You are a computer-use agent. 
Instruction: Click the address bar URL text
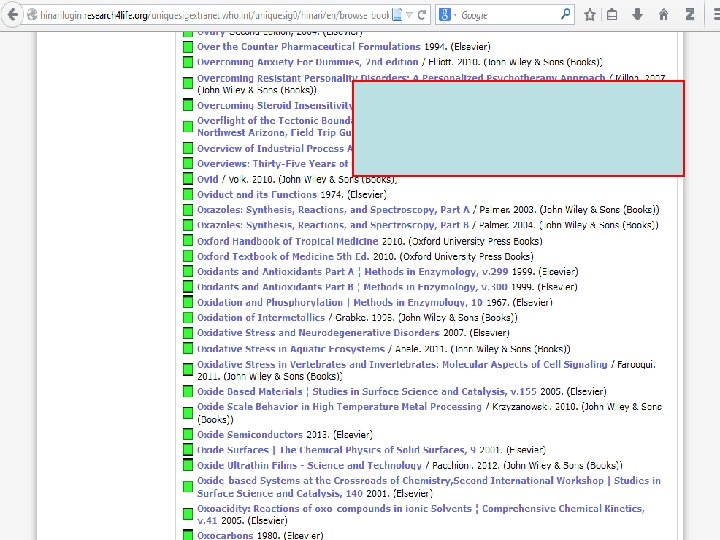tap(214, 16)
